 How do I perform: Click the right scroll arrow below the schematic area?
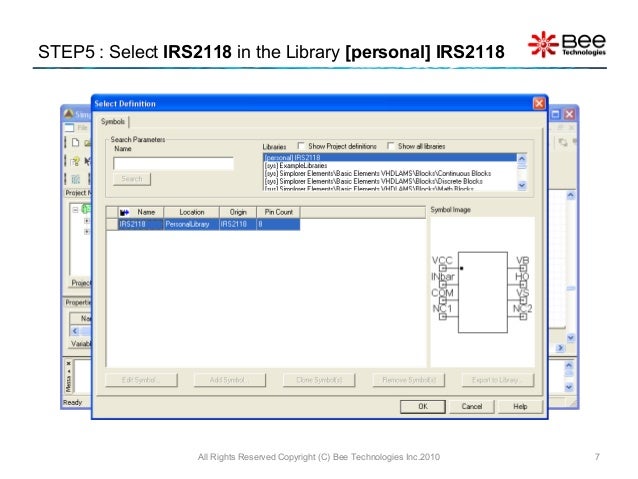point(560,348)
